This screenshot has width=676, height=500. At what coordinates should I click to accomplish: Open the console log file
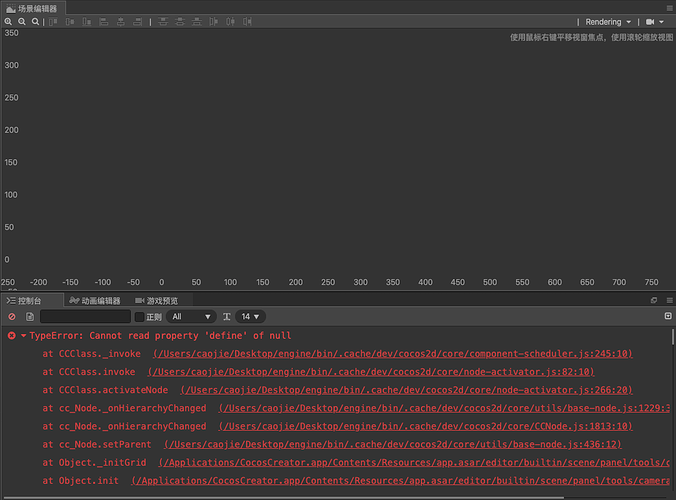point(30,317)
